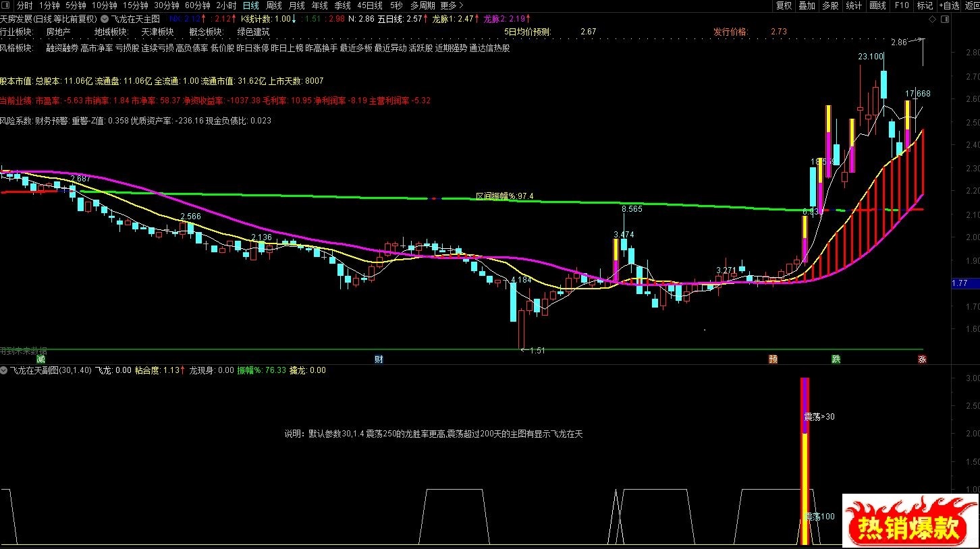Click the 涨 marker on timeline
Screen dimensions: 980x549
click(922, 359)
